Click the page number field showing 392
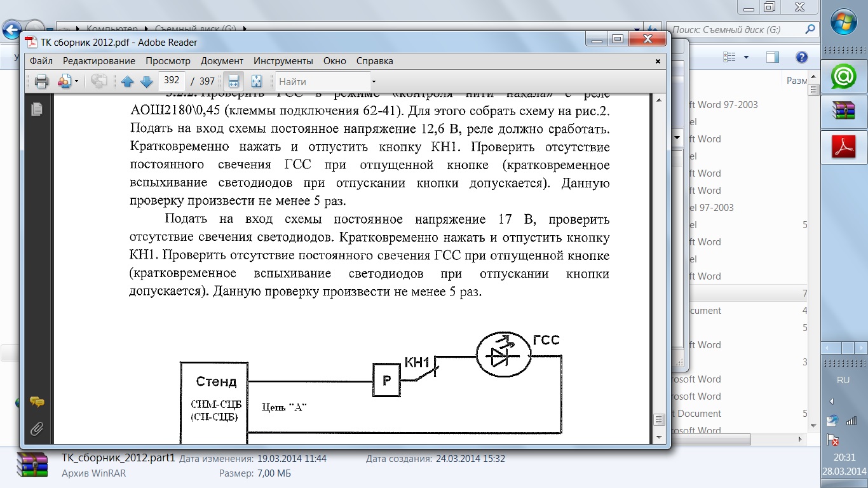This screenshot has width=868, height=488. point(172,81)
